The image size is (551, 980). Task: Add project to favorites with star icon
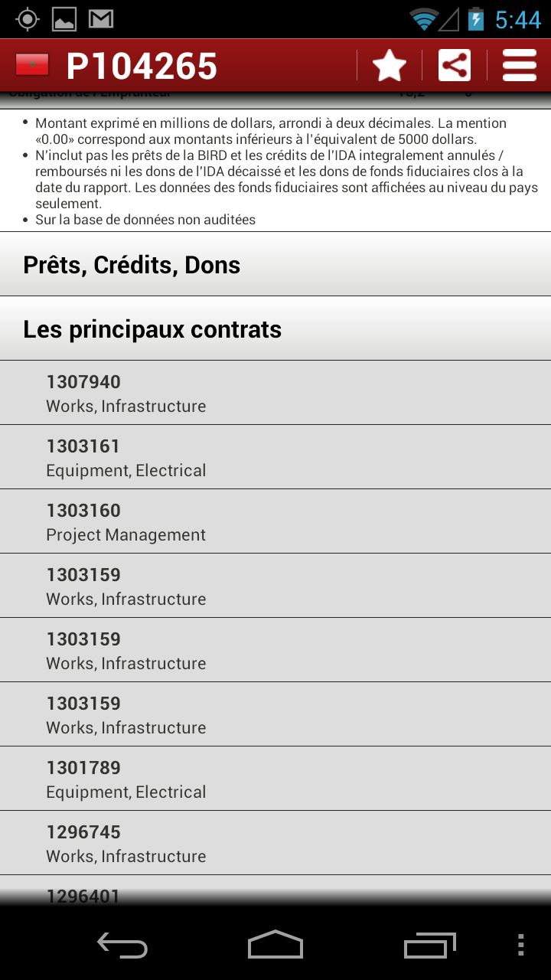[390, 66]
